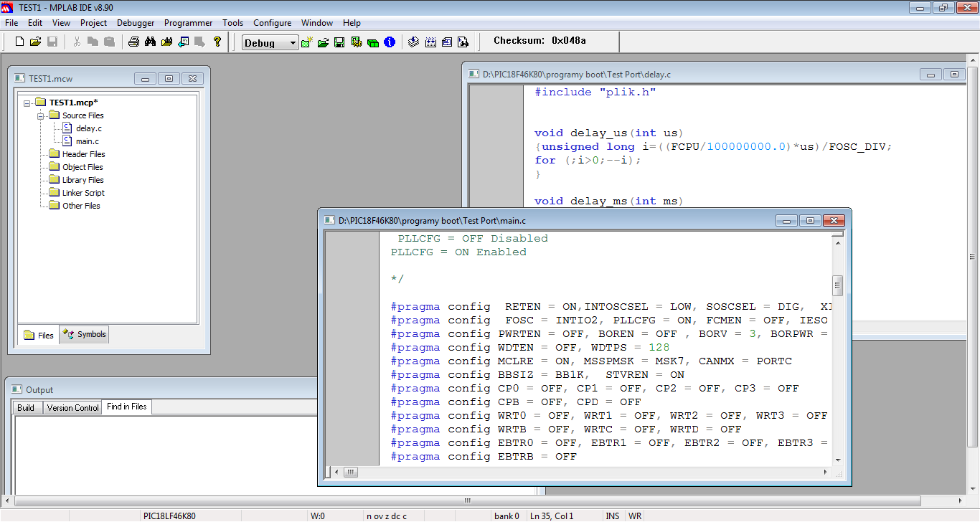This screenshot has height=522, width=980.
Task: Click the green package toolbar icon
Action: point(373,42)
